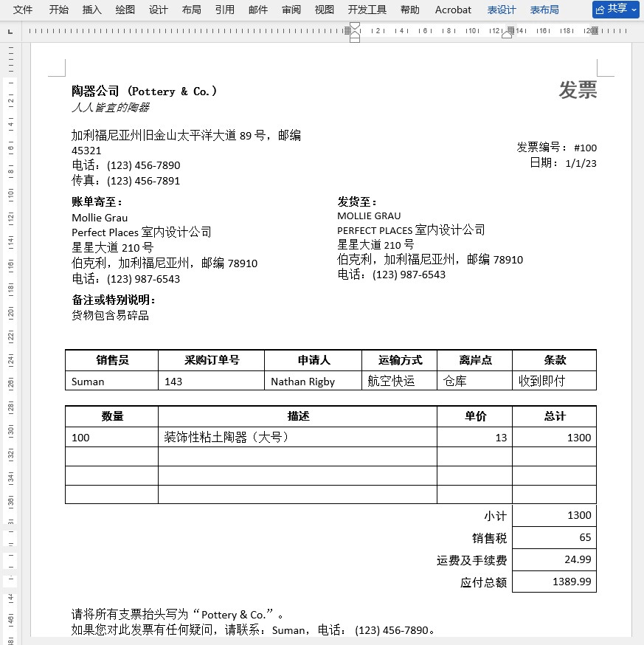The image size is (644, 645).
Task: Open the 布局 tab
Action: [191, 10]
